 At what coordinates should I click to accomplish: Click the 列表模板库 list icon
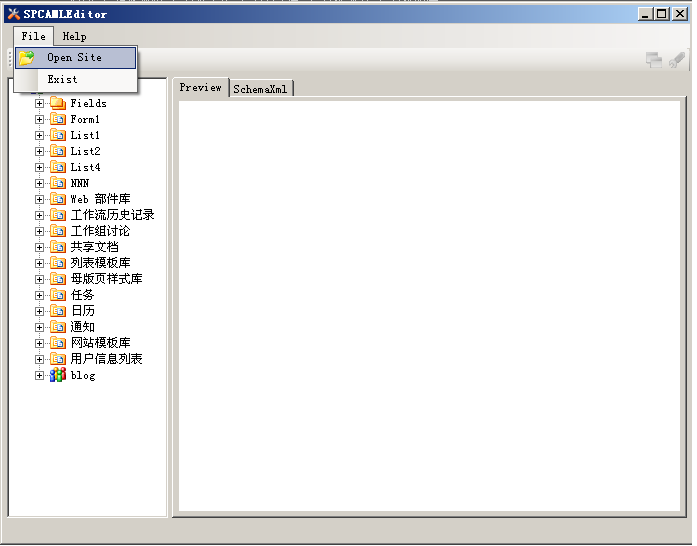pyautogui.click(x=58, y=263)
